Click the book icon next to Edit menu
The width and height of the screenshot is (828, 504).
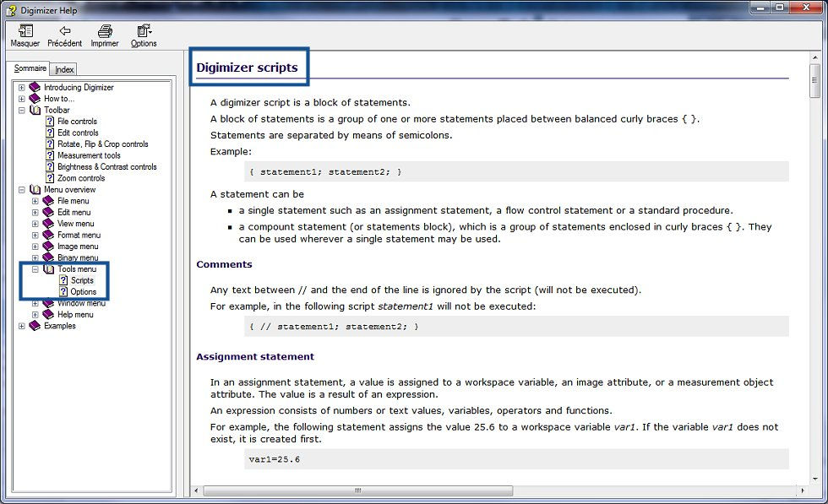pyautogui.click(x=48, y=212)
